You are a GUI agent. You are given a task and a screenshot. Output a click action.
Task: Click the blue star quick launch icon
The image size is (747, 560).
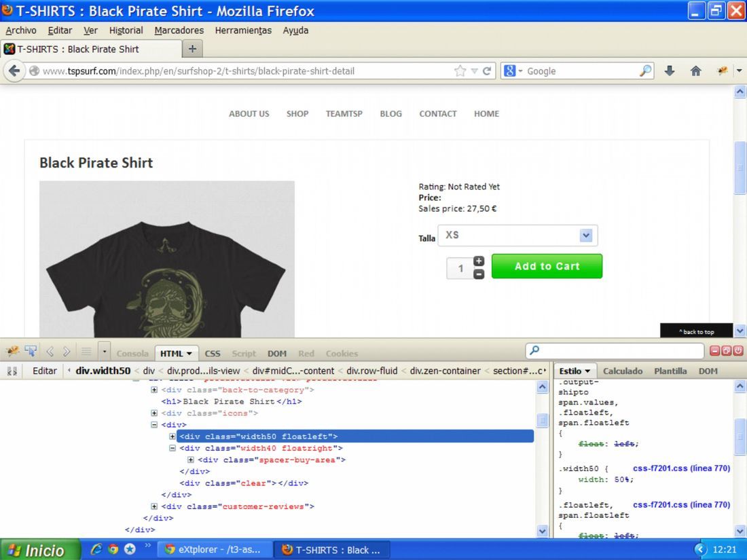click(130, 549)
